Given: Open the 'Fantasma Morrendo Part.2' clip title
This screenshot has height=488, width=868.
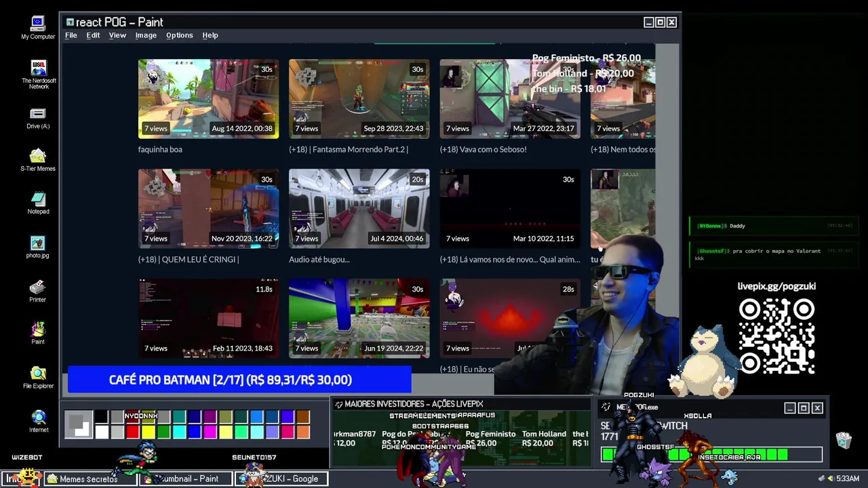Looking at the screenshot, I should [349, 149].
